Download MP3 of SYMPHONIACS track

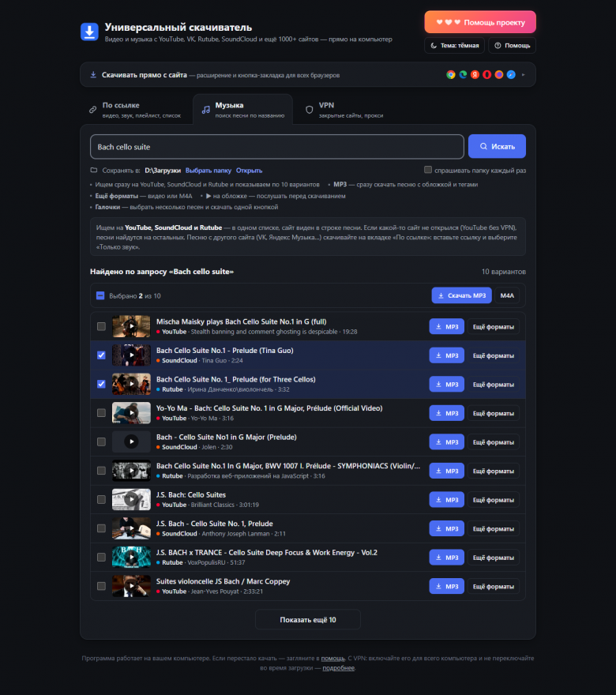point(447,471)
